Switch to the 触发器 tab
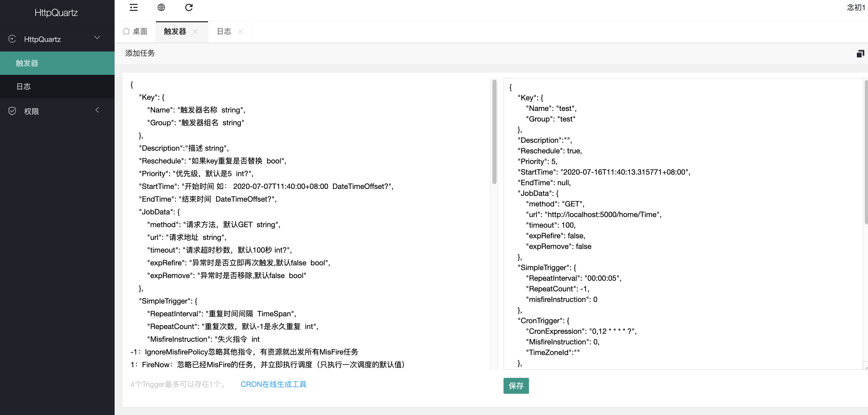 tap(175, 31)
